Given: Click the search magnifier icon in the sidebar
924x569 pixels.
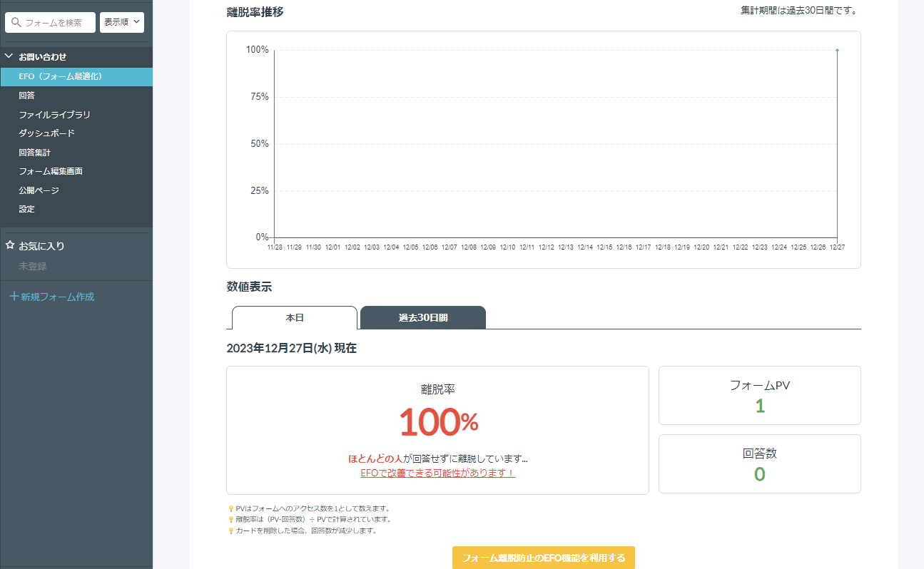Looking at the screenshot, I should tap(16, 22).
